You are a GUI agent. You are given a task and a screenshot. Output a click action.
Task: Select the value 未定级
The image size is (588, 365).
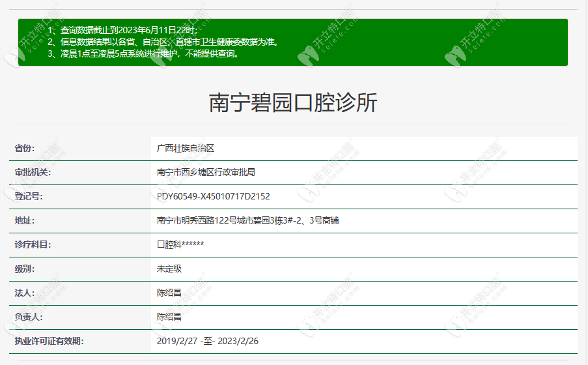(169, 269)
